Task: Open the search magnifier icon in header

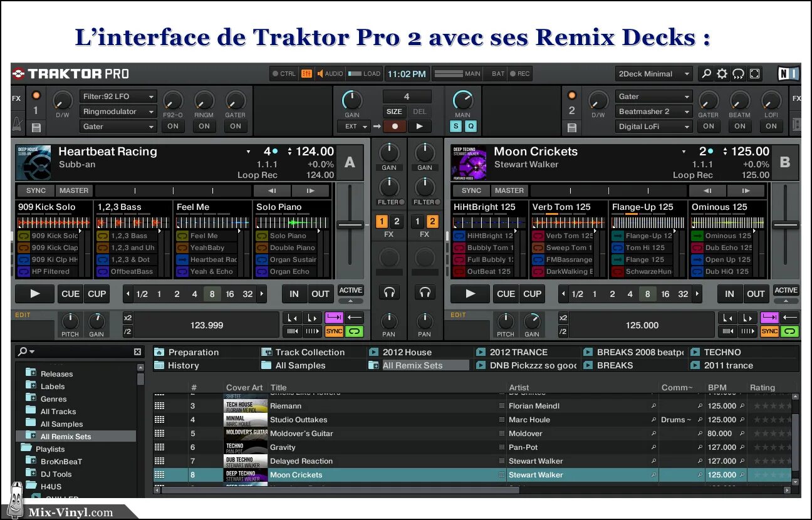Action: 706,74
